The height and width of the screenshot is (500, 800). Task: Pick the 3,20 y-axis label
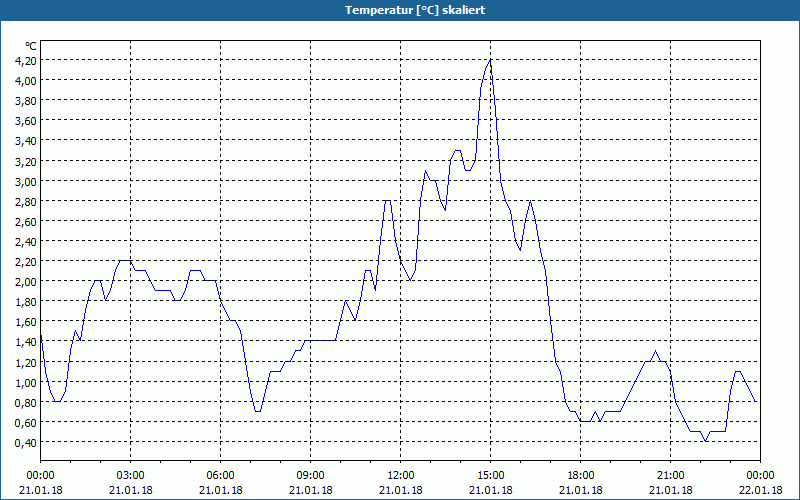point(26,161)
